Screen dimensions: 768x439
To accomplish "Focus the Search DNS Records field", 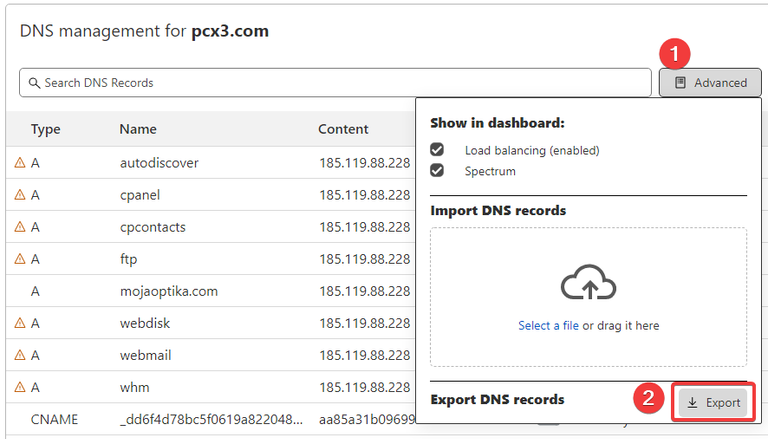I will click(x=340, y=83).
